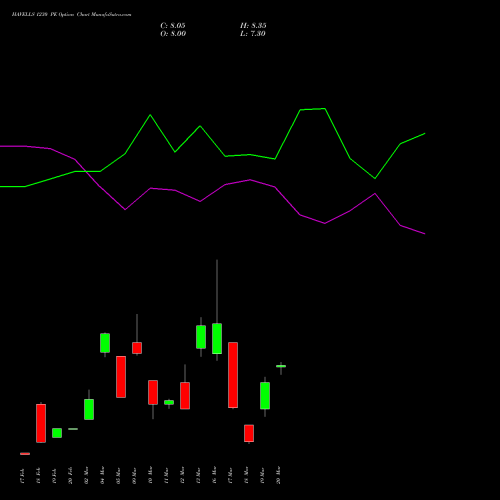Click the 20 Mar date label
Image resolution: width=500 pixels, height=500 pixels.
pyautogui.click(x=278, y=475)
